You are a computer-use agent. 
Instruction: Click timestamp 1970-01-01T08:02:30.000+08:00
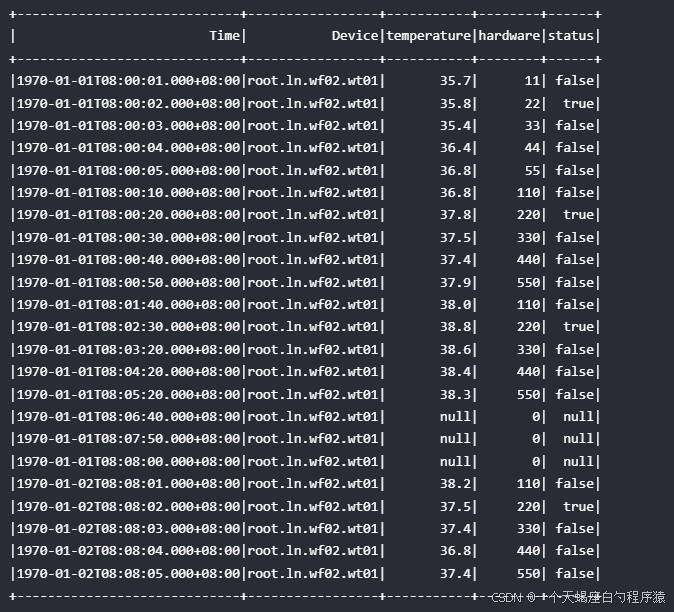pos(128,327)
